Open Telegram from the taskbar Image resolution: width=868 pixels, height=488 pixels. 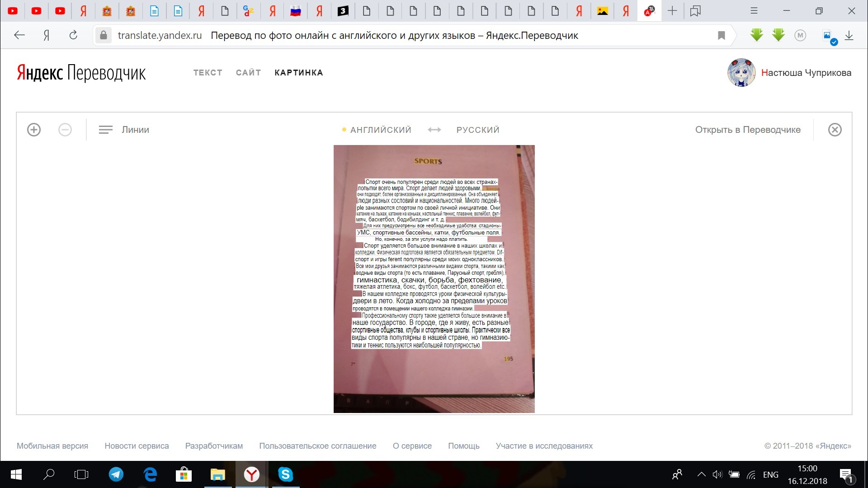(116, 474)
